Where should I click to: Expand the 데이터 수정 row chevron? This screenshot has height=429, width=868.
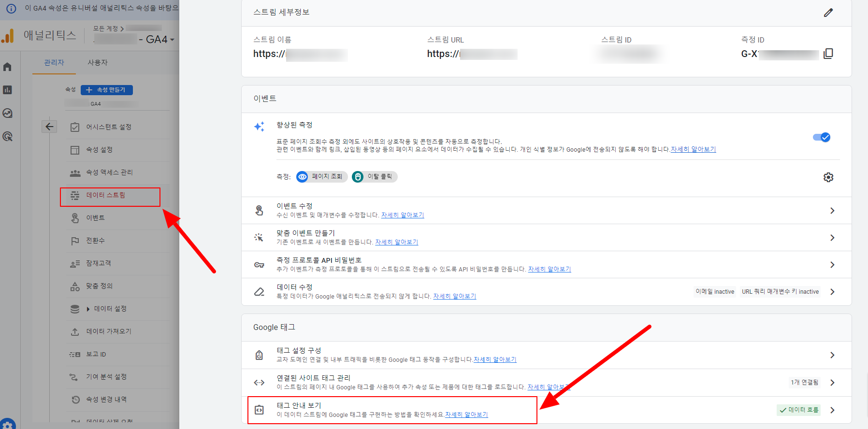coord(832,292)
